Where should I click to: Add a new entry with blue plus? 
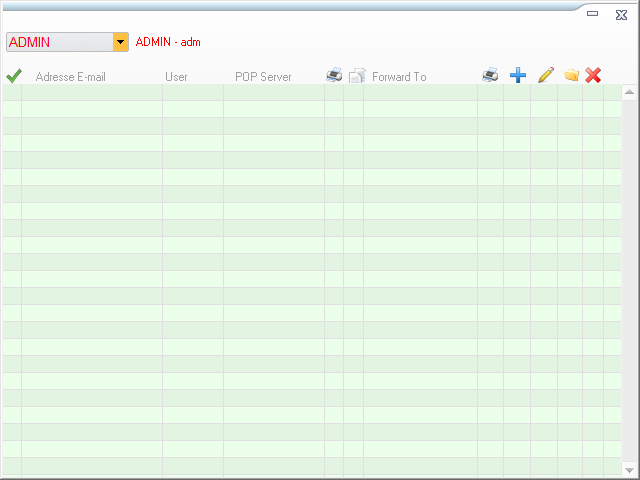[518, 76]
